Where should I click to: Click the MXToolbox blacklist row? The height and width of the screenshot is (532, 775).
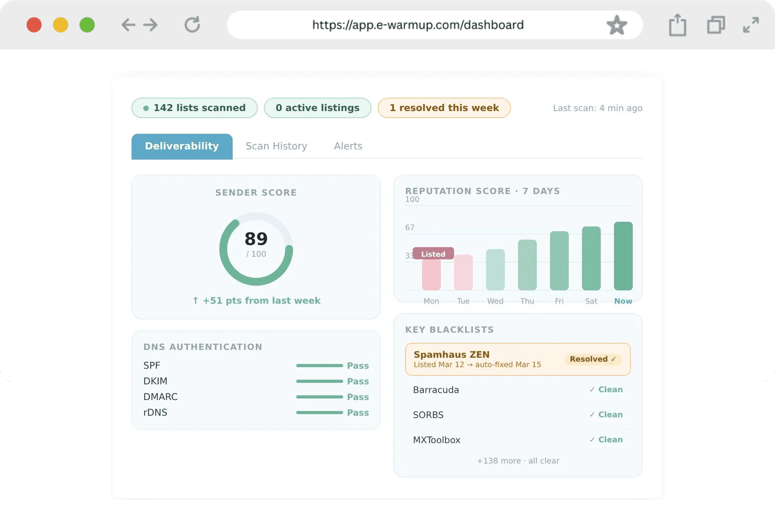tap(518, 440)
